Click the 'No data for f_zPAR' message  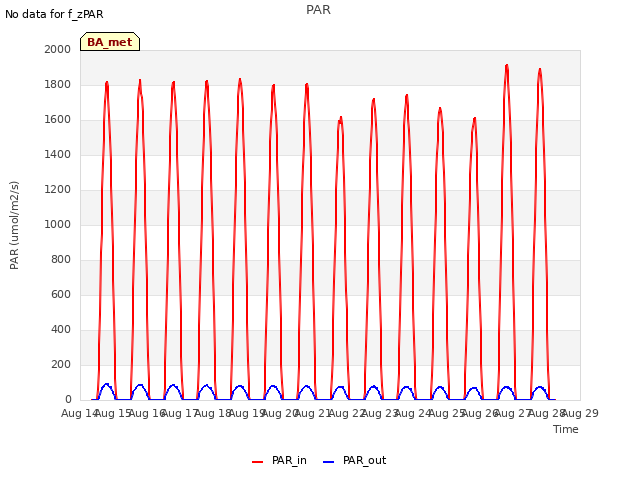click(54, 14)
